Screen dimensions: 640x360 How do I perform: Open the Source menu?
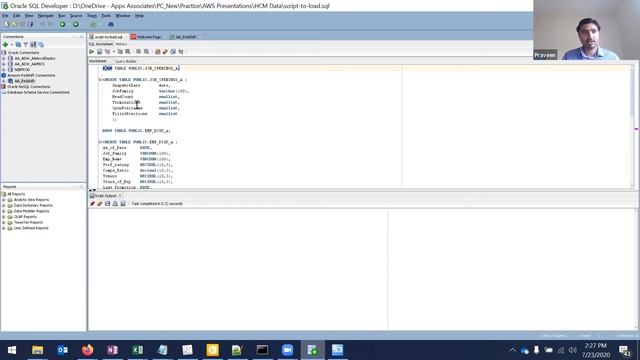pos(76,16)
